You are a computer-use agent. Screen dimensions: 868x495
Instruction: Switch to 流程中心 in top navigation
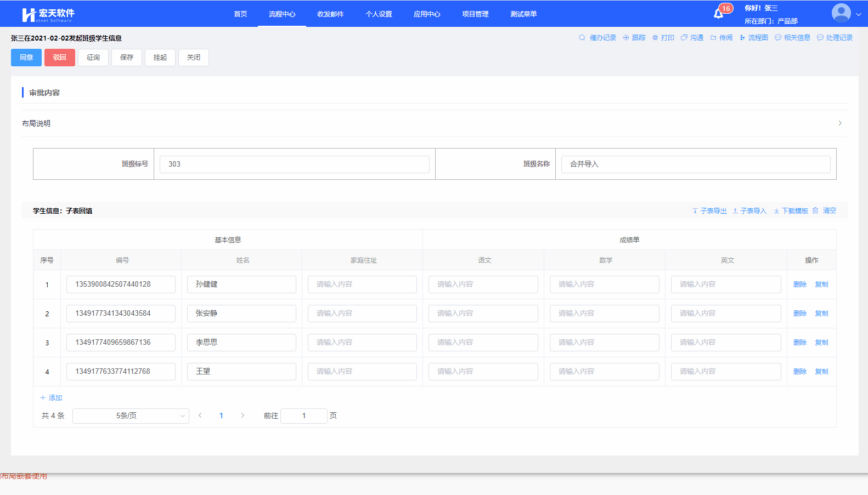coord(282,14)
